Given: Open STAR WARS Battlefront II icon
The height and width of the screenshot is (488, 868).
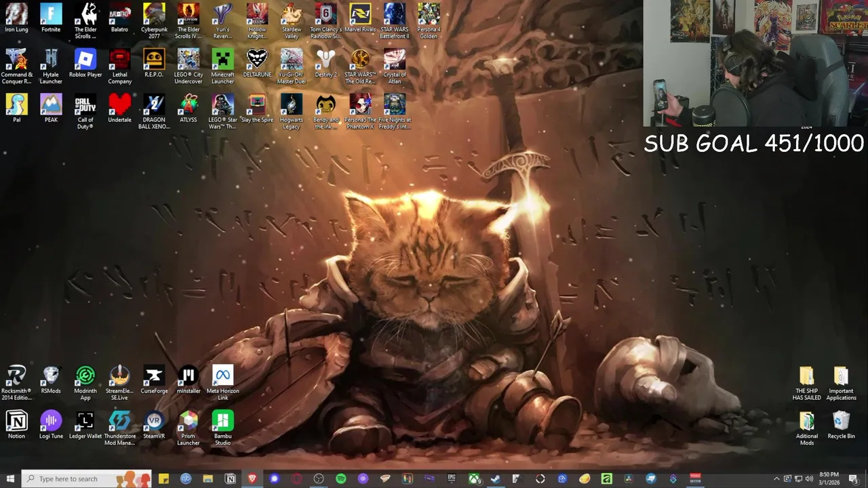Looking at the screenshot, I should coord(395,21).
